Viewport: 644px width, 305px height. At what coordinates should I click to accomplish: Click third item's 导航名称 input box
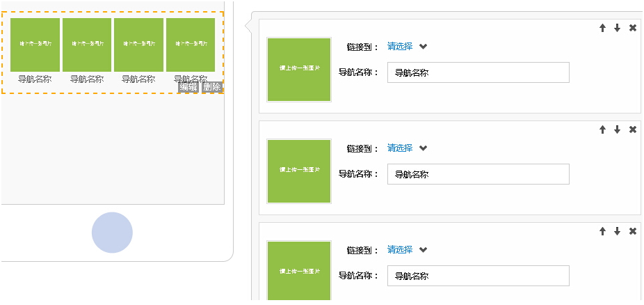(478, 276)
